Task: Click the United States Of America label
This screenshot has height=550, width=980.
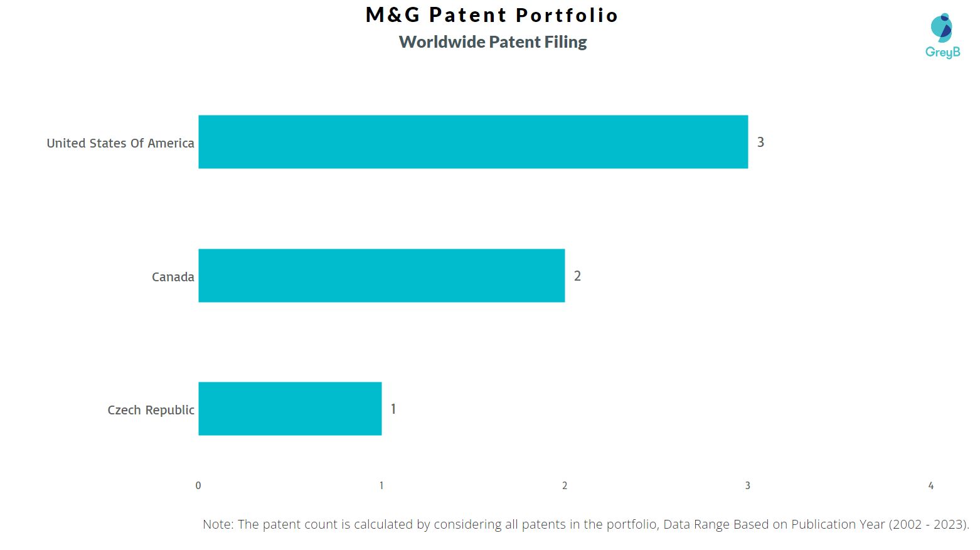Action: coord(120,143)
